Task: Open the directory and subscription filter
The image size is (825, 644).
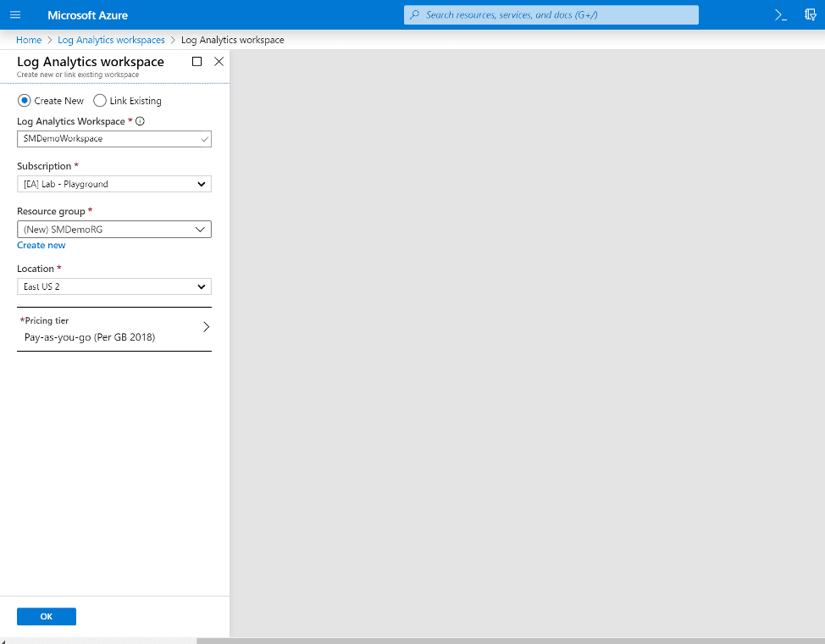Action: pyautogui.click(x=810, y=14)
